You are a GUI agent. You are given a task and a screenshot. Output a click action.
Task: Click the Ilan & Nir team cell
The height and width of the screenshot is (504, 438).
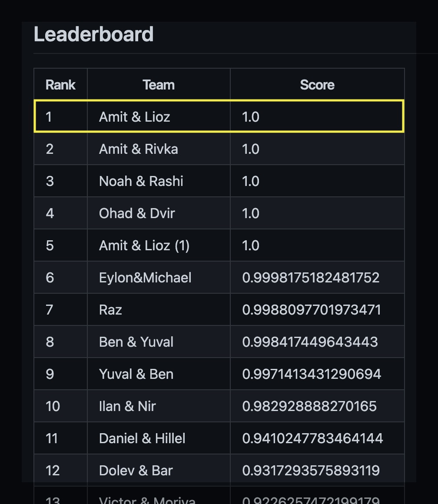[127, 406]
